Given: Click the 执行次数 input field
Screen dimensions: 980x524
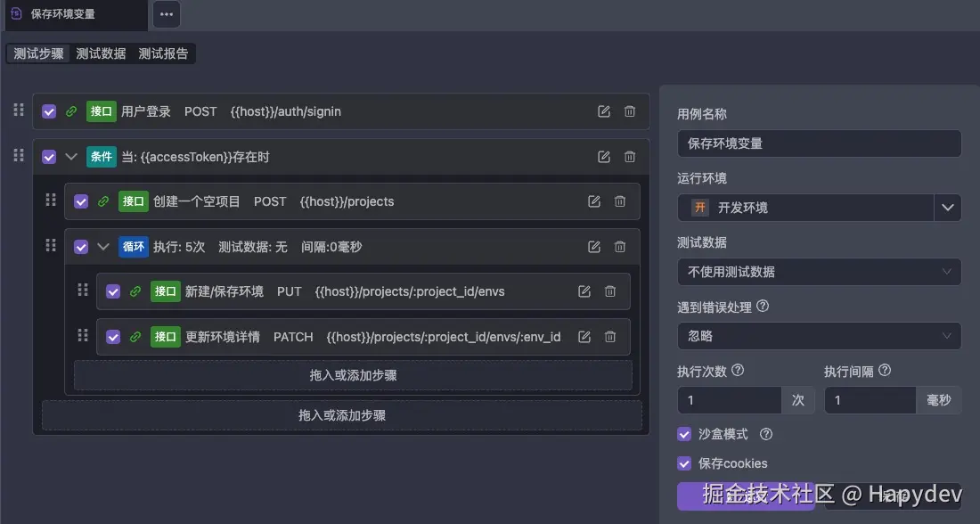Looking at the screenshot, I should [730, 400].
